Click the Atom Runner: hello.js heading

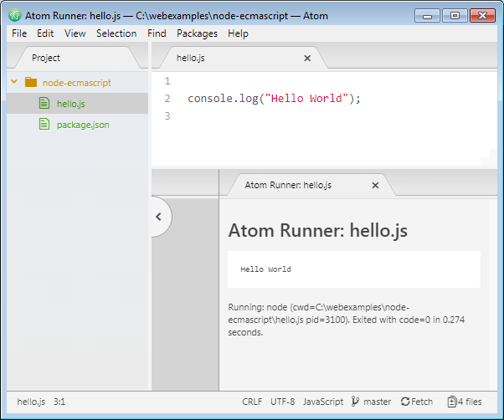pos(317,230)
